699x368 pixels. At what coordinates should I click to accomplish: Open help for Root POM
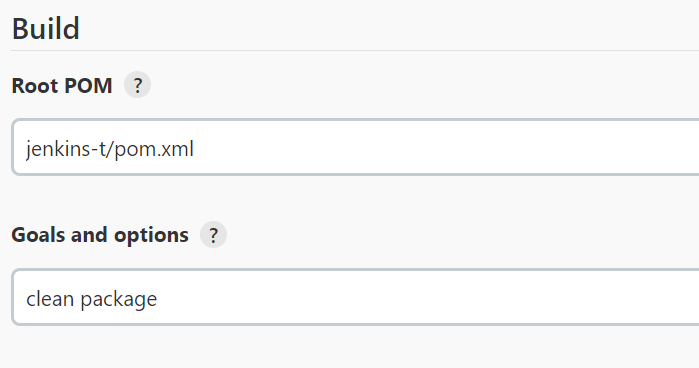click(x=137, y=85)
